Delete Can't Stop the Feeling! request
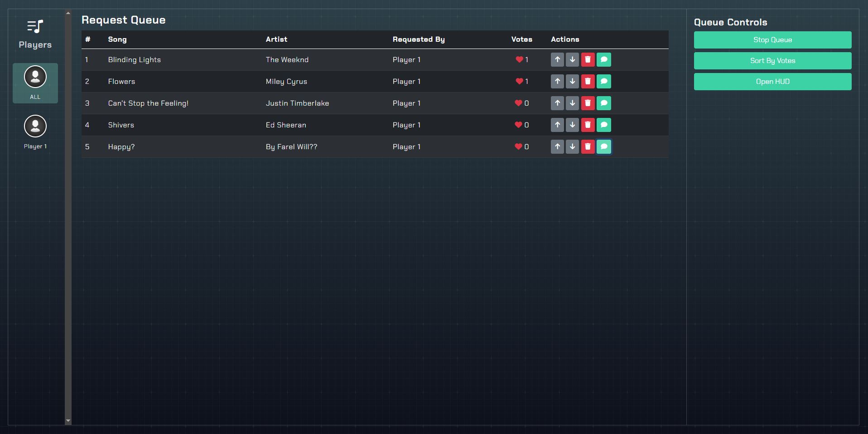 click(588, 103)
